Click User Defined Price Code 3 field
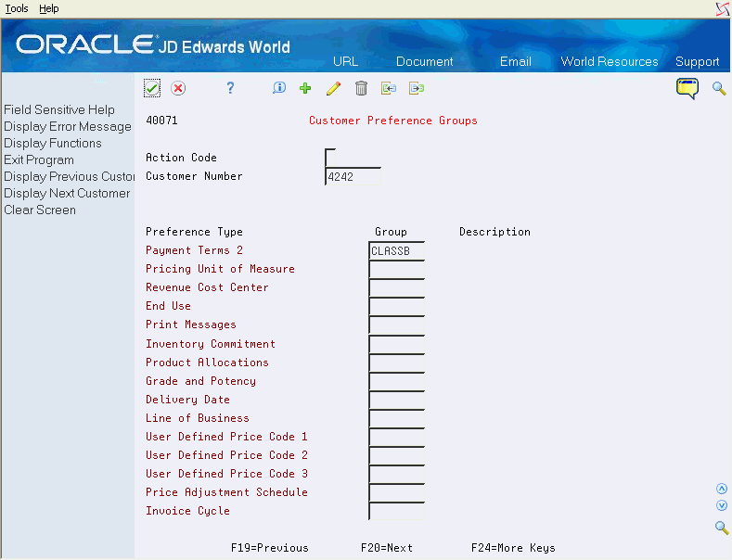 click(397, 475)
